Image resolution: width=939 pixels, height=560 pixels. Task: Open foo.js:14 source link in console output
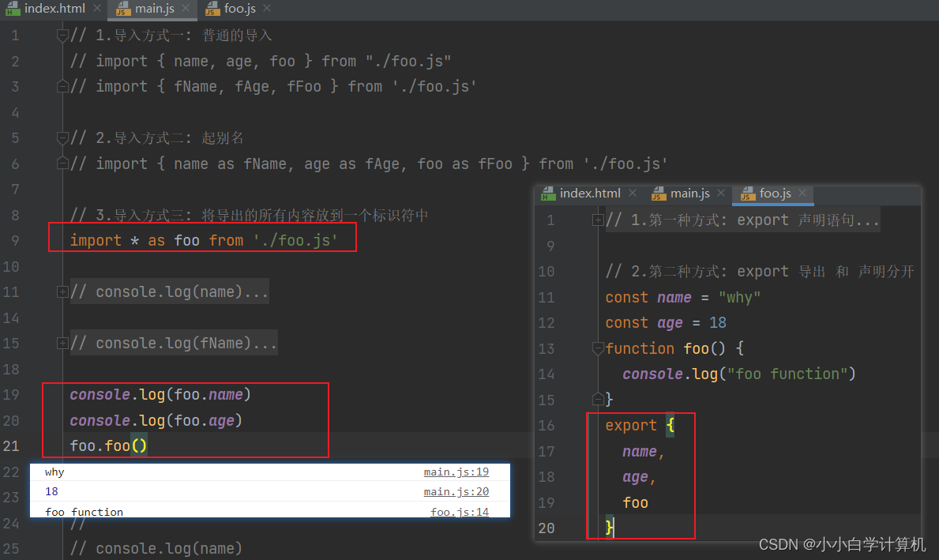[x=460, y=512]
